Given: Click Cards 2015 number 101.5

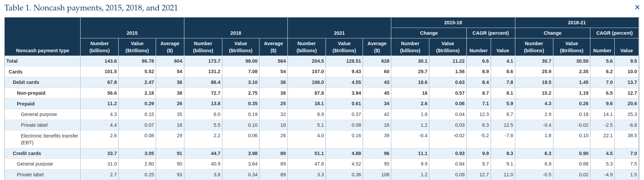Looking at the screenshot, I should click(x=111, y=72).
